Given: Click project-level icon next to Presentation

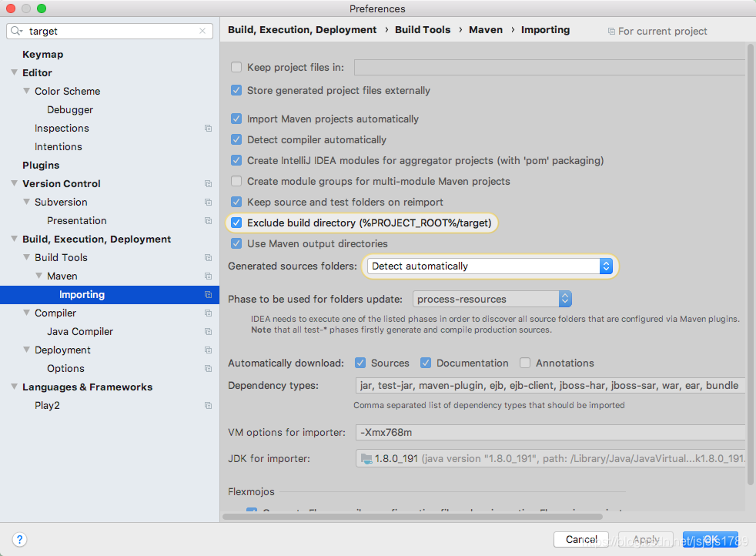Looking at the screenshot, I should tap(209, 220).
